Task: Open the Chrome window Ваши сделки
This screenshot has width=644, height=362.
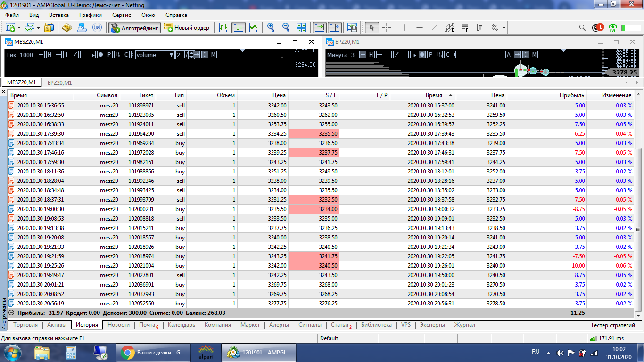Action: coord(154,352)
